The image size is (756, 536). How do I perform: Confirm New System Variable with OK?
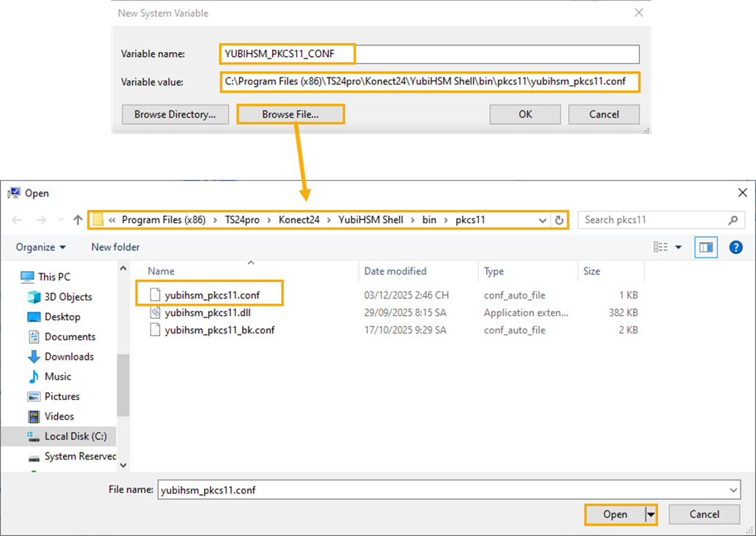click(x=525, y=114)
